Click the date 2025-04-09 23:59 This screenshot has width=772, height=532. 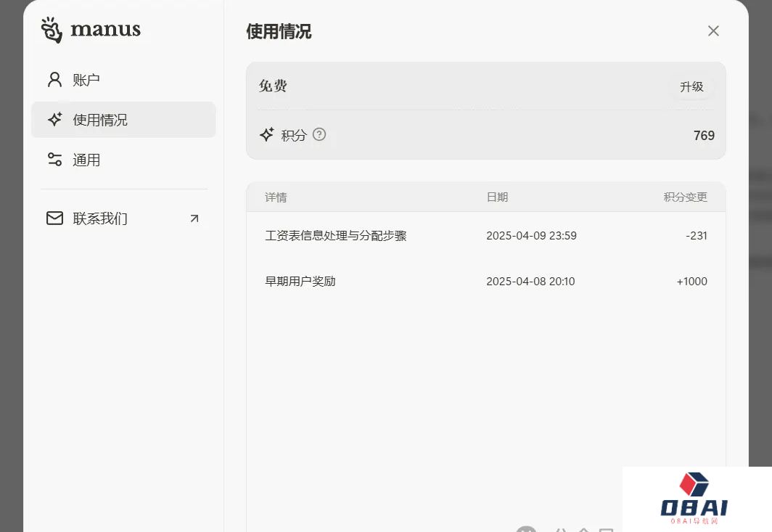pyautogui.click(x=531, y=235)
